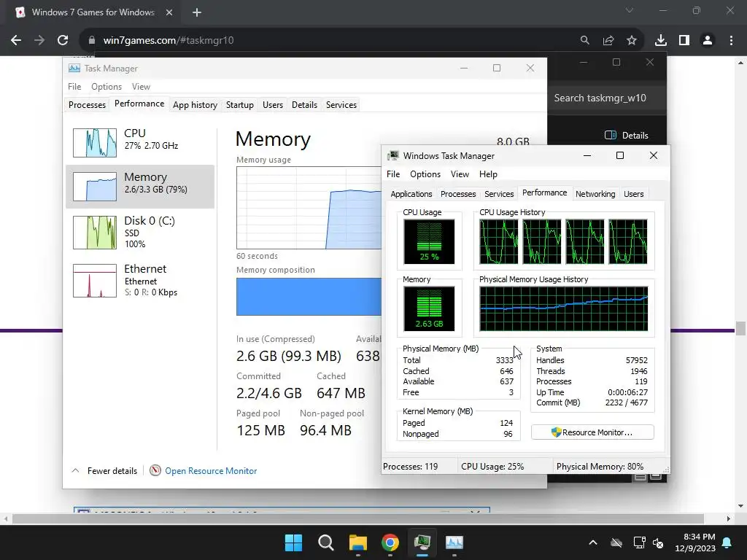Open Processes tab in classic Windows Task Manager
747x560 pixels.
pyautogui.click(x=458, y=194)
